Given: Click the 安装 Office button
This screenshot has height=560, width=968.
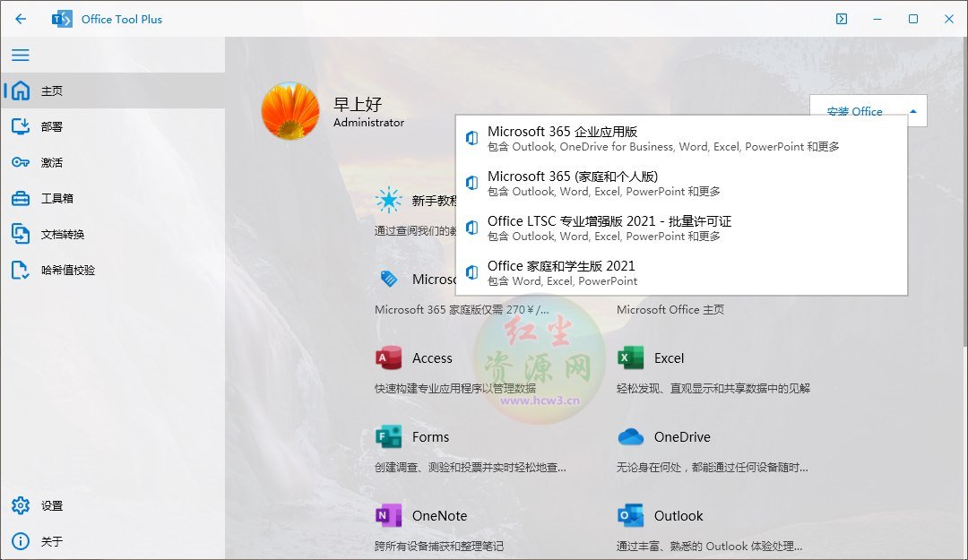Looking at the screenshot, I should pos(868,111).
